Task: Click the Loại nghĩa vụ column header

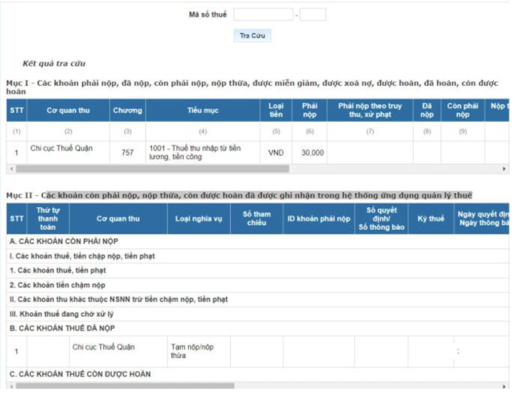Action: [198, 219]
